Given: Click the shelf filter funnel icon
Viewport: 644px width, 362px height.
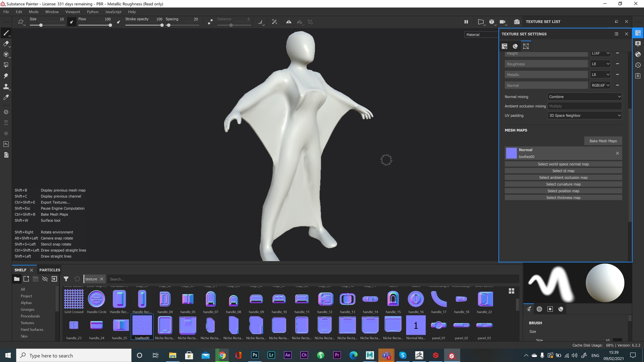Looking at the screenshot, I should point(66,279).
